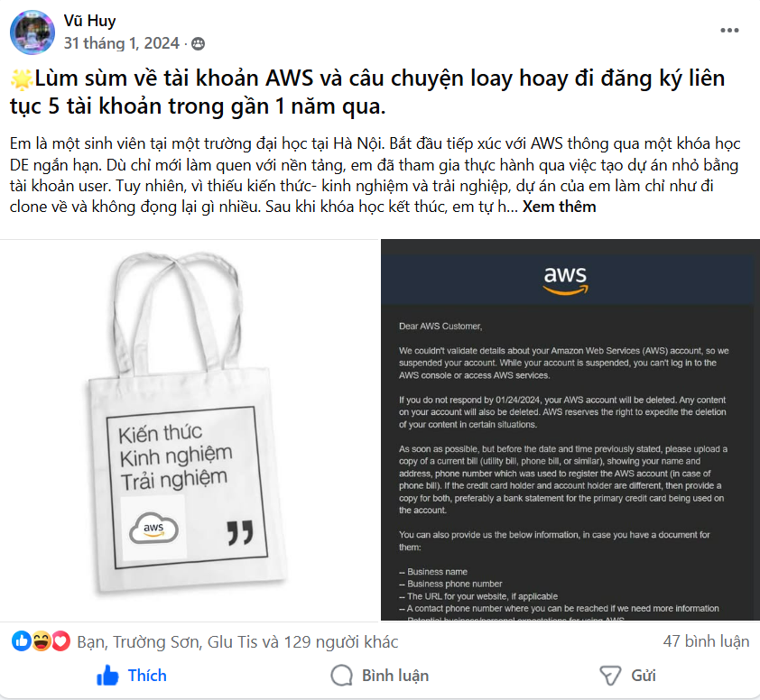
Task: Click the Love heart reaction icon
Action: (x=60, y=641)
